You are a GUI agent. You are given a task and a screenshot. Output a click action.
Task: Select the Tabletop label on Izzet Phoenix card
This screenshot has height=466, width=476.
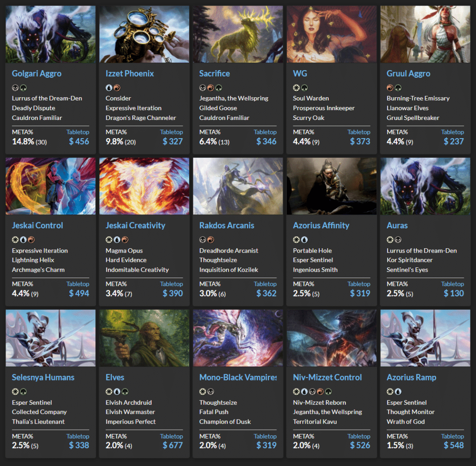click(x=172, y=132)
